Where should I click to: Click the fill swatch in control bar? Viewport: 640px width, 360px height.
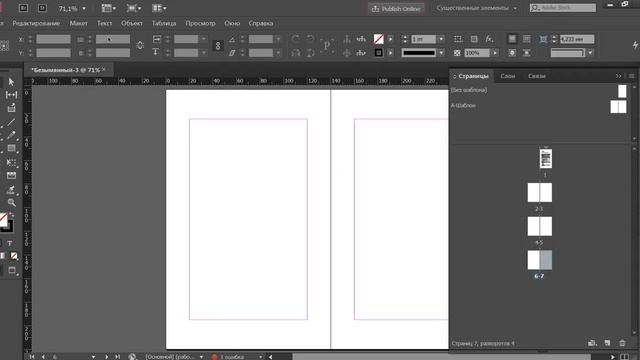tap(378, 39)
